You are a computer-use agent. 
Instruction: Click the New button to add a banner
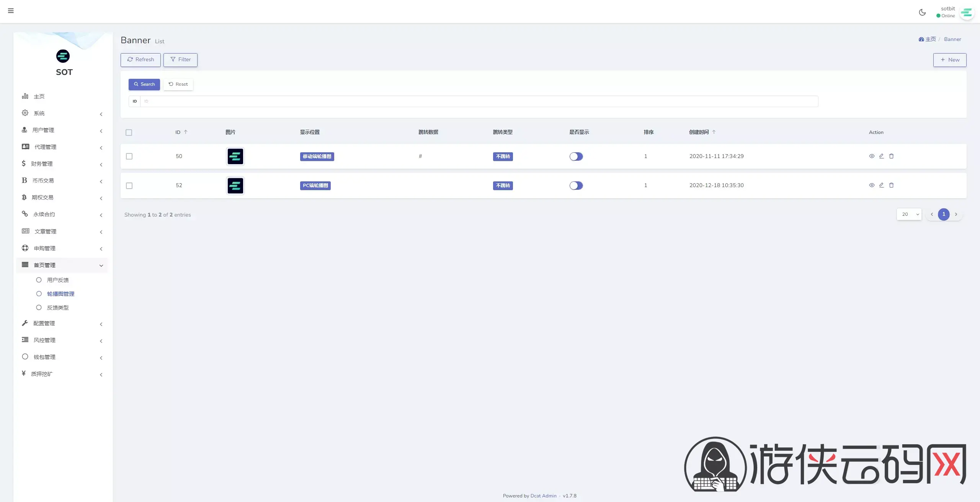pos(949,60)
